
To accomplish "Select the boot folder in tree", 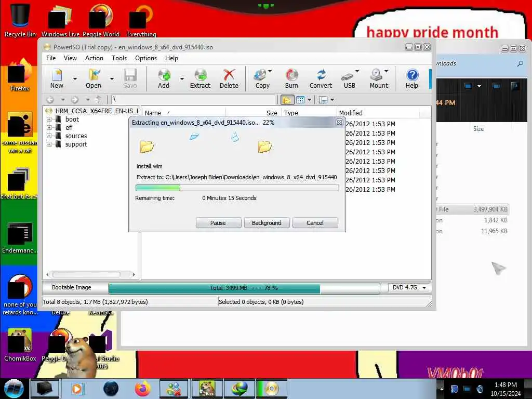I will (72, 119).
